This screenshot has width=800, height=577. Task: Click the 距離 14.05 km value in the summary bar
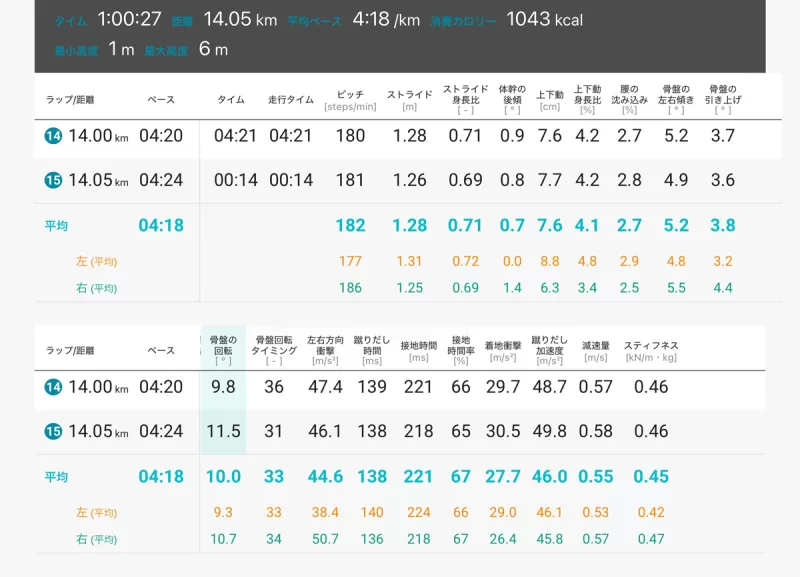tap(240, 19)
